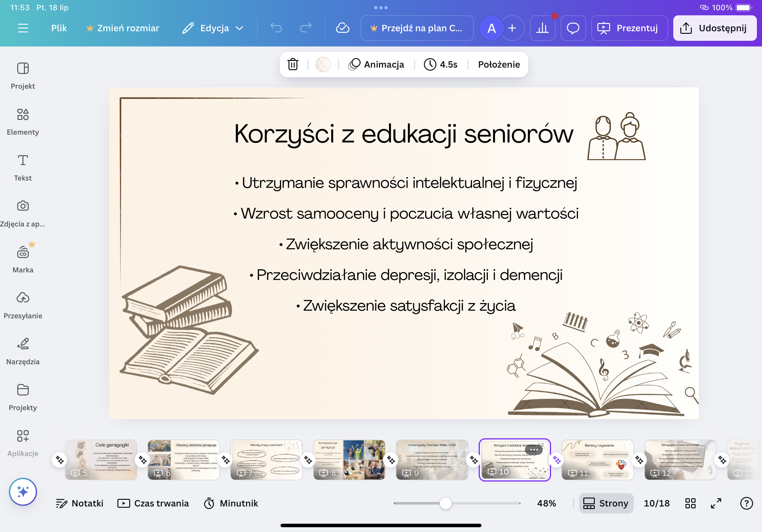The width and height of the screenshot is (762, 532).
Task: Open Animacja animation options
Action: point(376,64)
